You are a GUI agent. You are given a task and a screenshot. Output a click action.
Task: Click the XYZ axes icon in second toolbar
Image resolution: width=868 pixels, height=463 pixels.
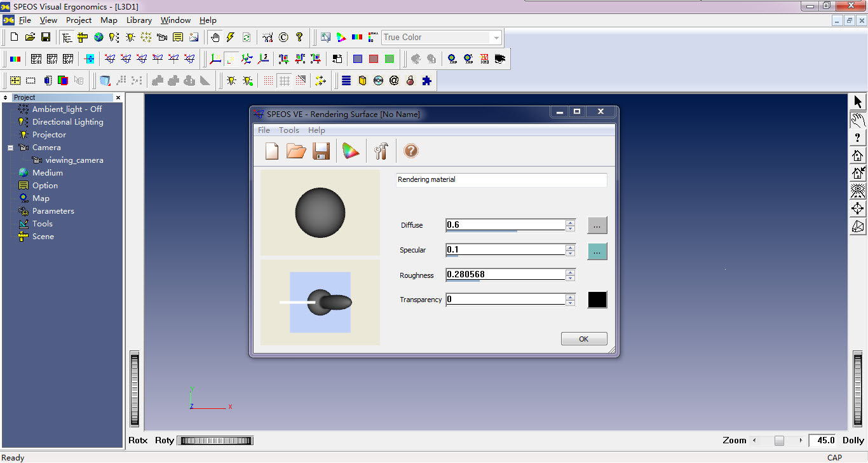click(216, 59)
